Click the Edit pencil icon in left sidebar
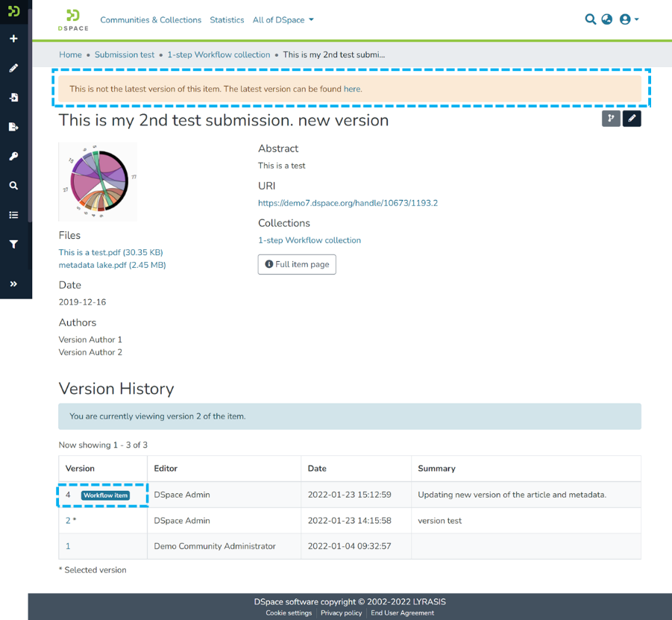This screenshot has height=620, width=672. (13, 68)
